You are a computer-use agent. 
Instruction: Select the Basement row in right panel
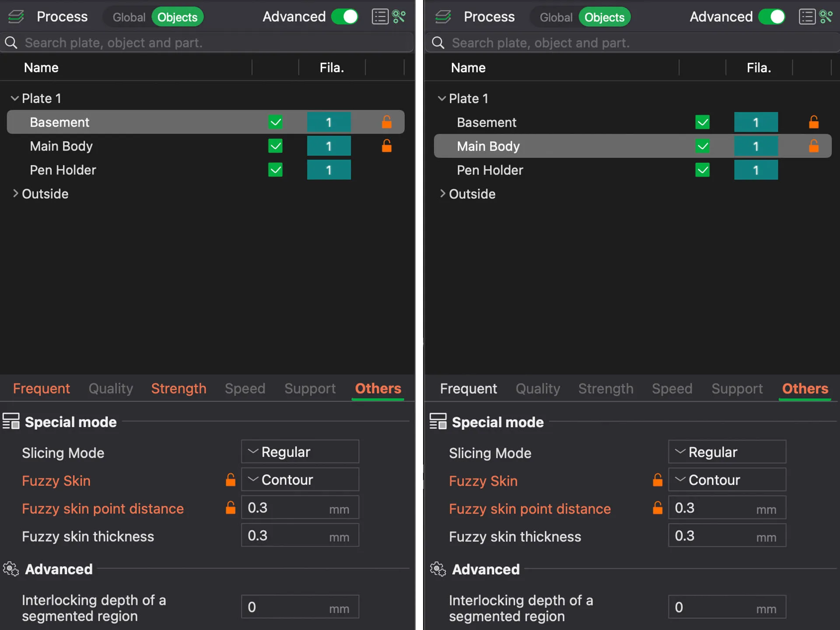(633, 122)
